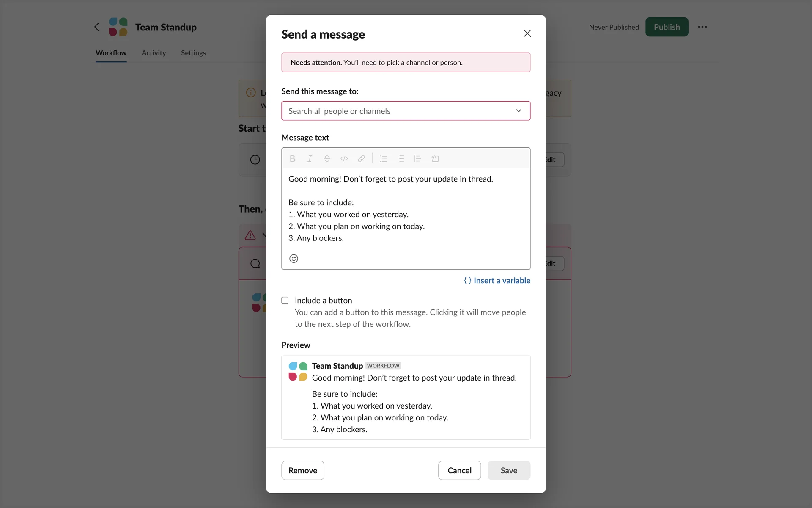Screen dimensions: 812x508
Task: Click the strikethrough formatting icon
Action: 327,159
